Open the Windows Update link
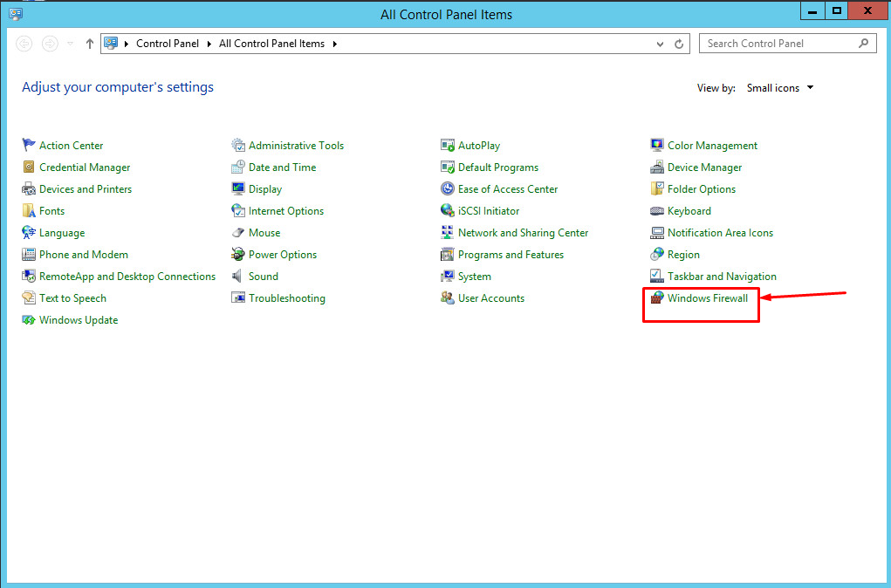891x588 pixels. click(x=79, y=320)
